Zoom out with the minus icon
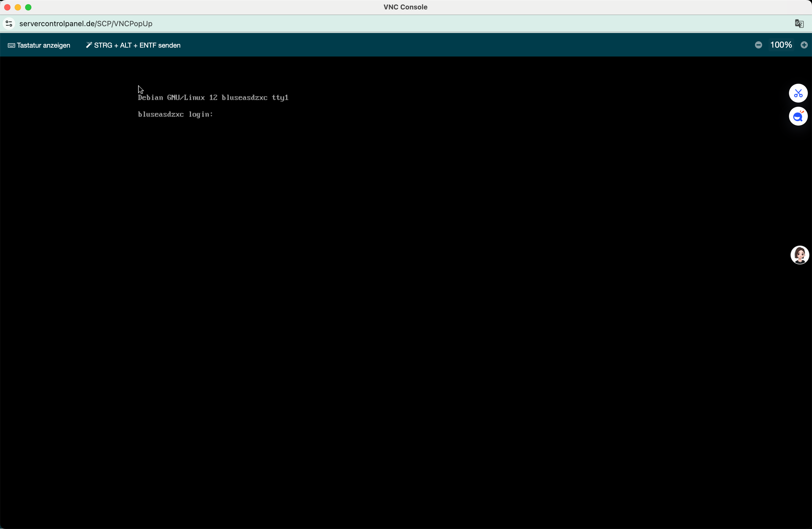 click(x=758, y=45)
